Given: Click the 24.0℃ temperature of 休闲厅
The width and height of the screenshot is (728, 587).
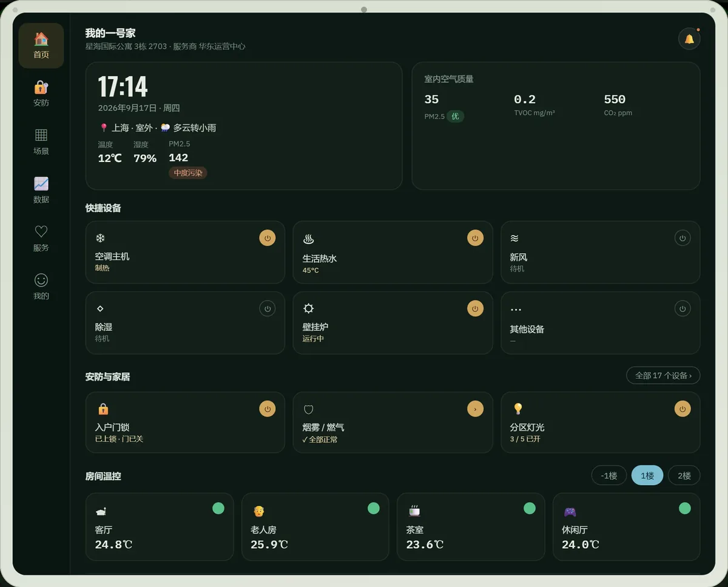Looking at the screenshot, I should coord(581,545).
